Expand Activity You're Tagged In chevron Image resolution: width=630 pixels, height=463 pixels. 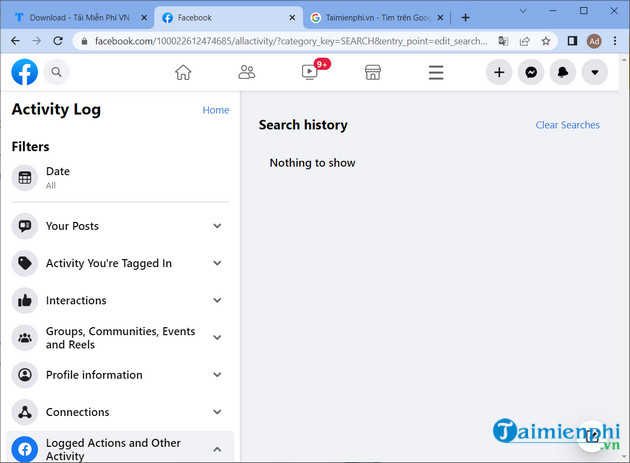[x=217, y=263]
